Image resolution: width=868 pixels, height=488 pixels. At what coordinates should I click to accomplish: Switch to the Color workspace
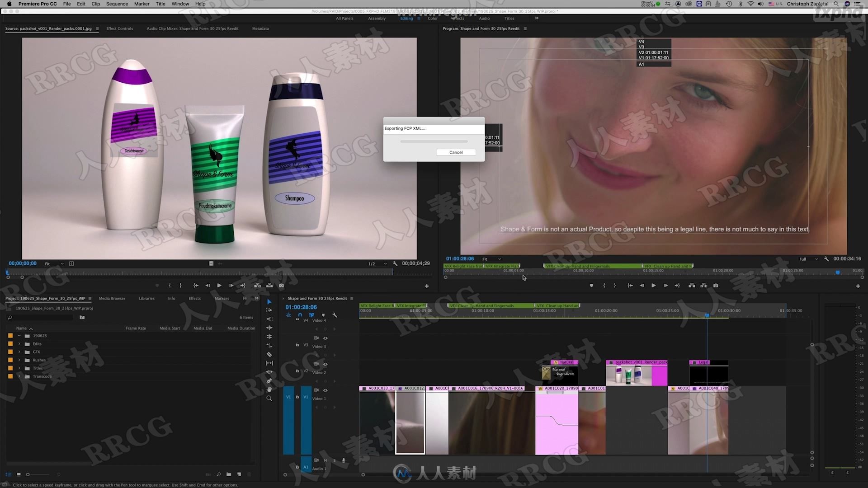(433, 19)
